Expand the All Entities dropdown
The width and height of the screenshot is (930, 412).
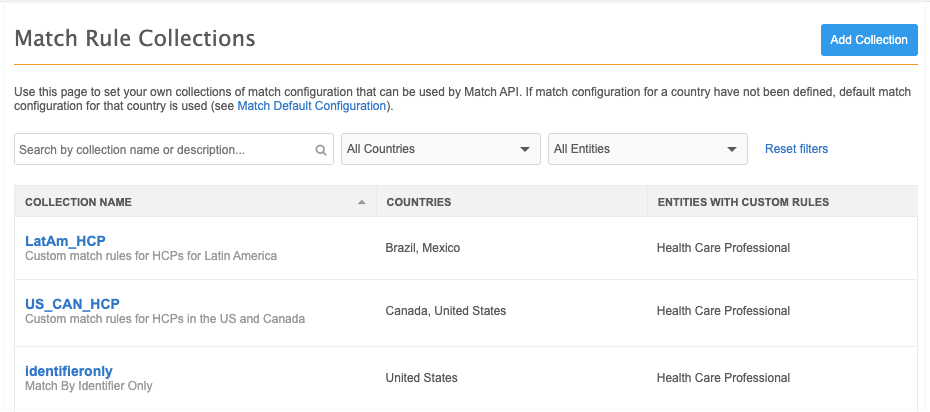point(647,149)
